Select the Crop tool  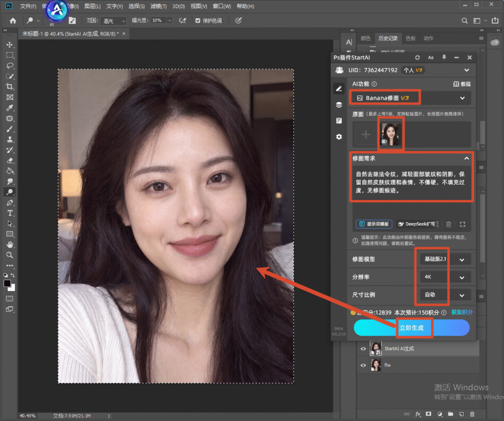[10, 87]
